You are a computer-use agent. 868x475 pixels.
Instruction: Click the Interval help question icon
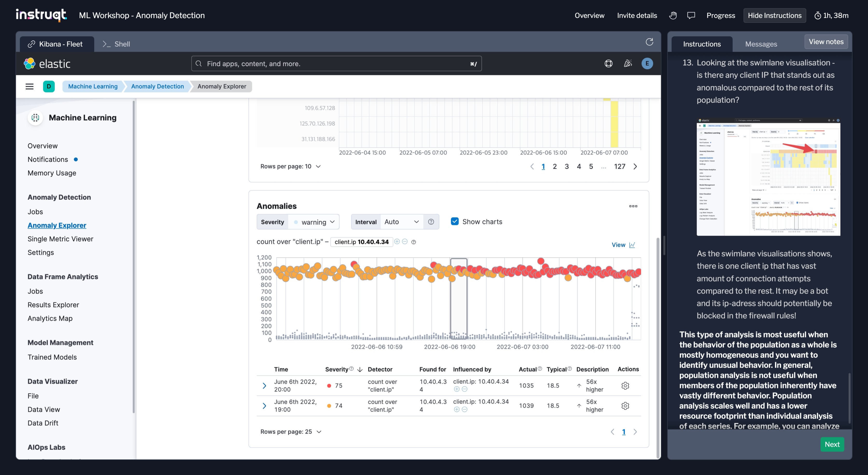pyautogui.click(x=431, y=222)
